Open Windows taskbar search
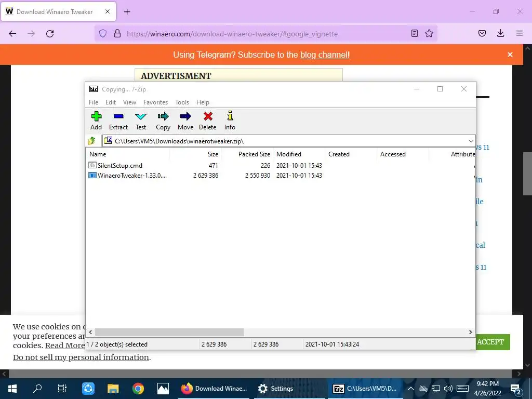Screen dimensions: 532x399 (37, 389)
